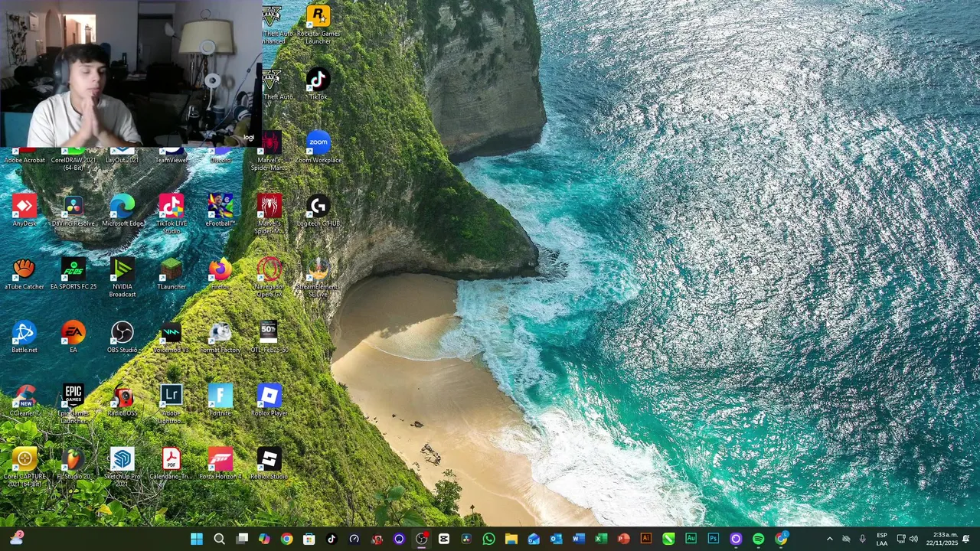980x551 pixels.
Task: Open the Microsoft Edge desktop shortcut
Action: pos(122,210)
